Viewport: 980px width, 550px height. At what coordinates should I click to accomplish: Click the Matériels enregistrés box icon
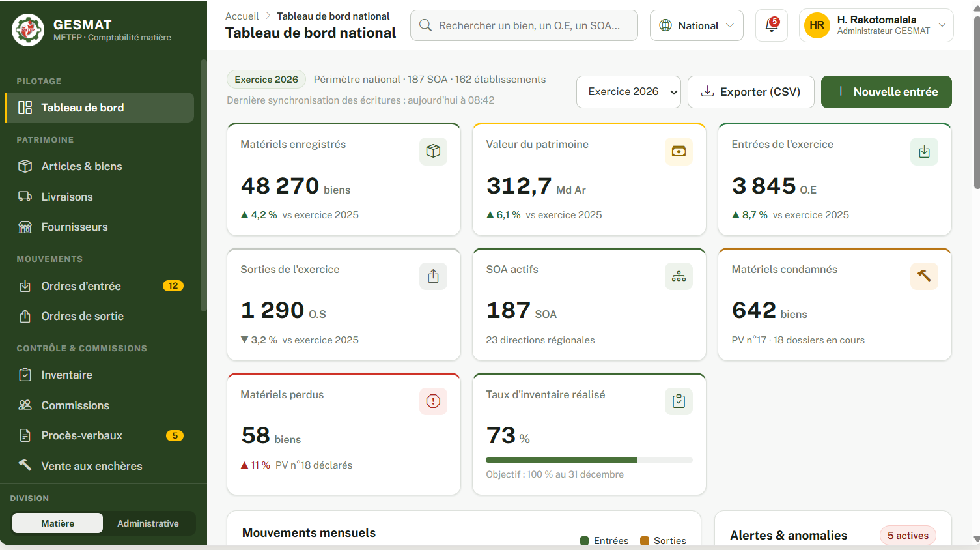tap(433, 151)
